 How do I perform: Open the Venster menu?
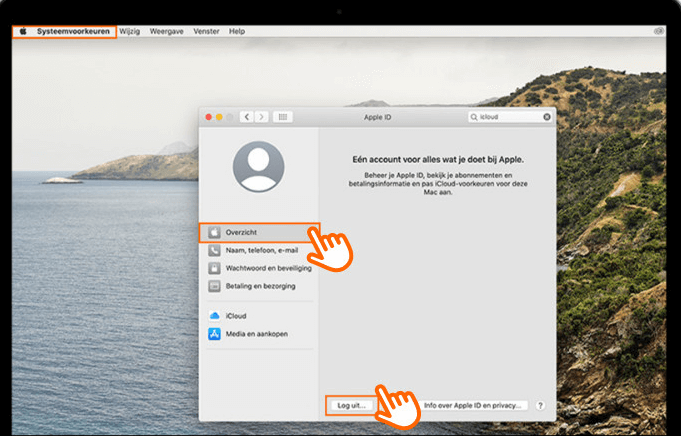tap(206, 31)
